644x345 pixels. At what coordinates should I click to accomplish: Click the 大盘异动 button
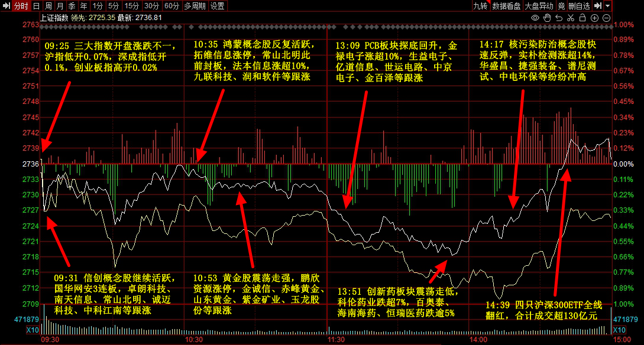(539, 6)
